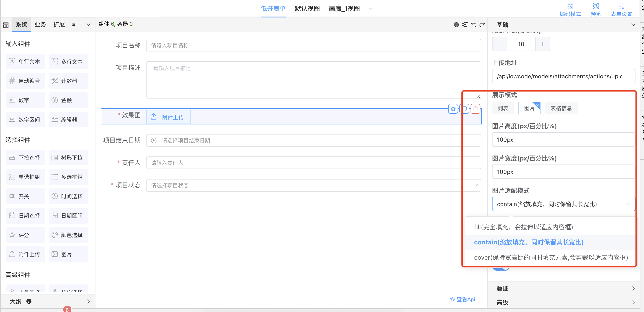Screen dimensions: 644x312
Task: Click the red delete trash icon
Action: click(x=475, y=109)
